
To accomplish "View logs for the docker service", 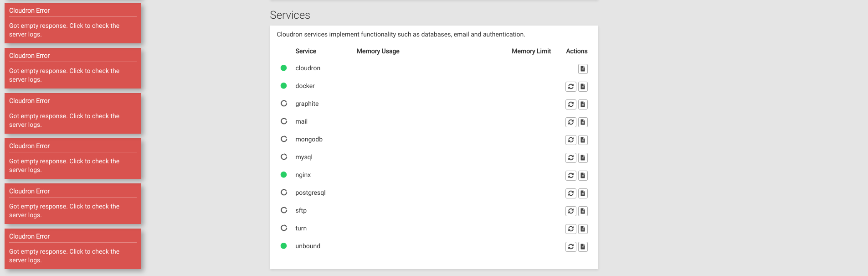I will [583, 87].
